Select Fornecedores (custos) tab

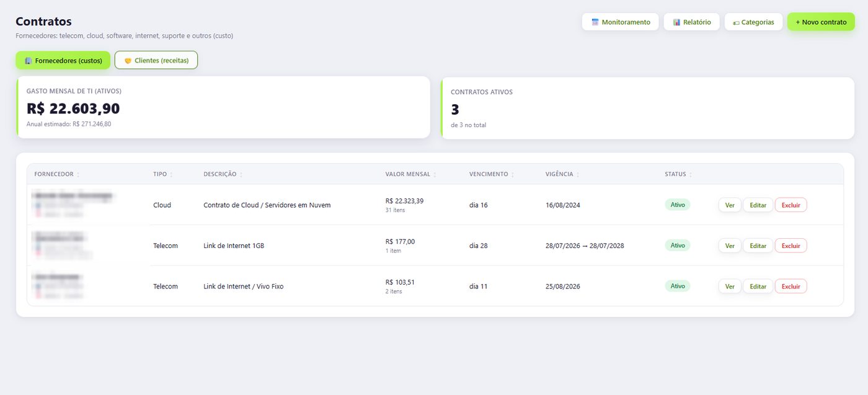pyautogui.click(x=63, y=60)
